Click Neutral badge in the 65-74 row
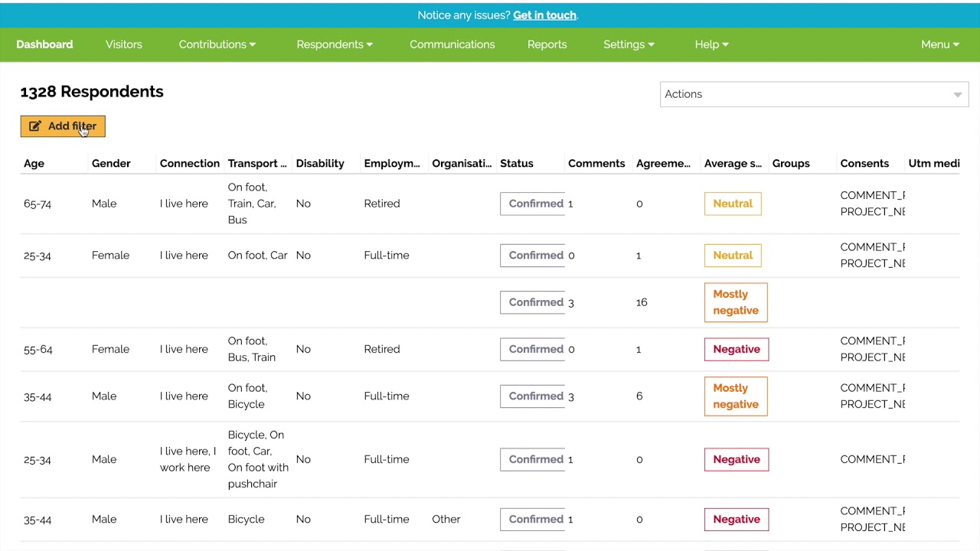The width and height of the screenshot is (980, 551). [733, 204]
